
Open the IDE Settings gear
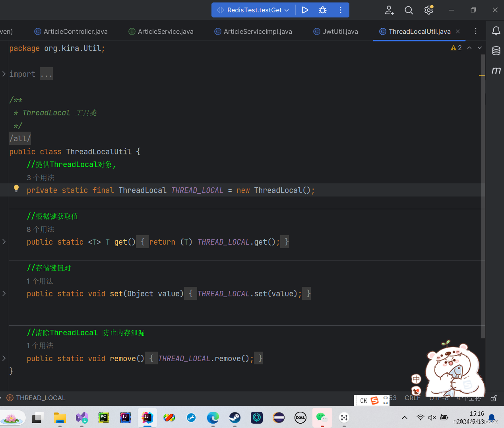428,10
